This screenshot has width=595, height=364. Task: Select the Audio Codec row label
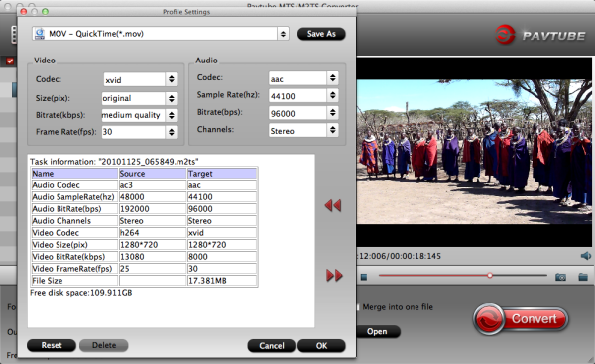[74, 185]
